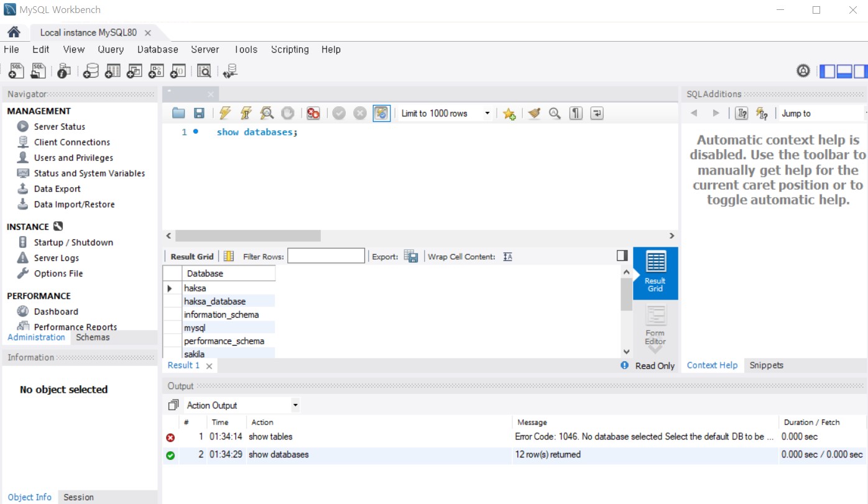Image resolution: width=868 pixels, height=504 pixels.
Task: Create a new function icon
Action: tap(178, 71)
